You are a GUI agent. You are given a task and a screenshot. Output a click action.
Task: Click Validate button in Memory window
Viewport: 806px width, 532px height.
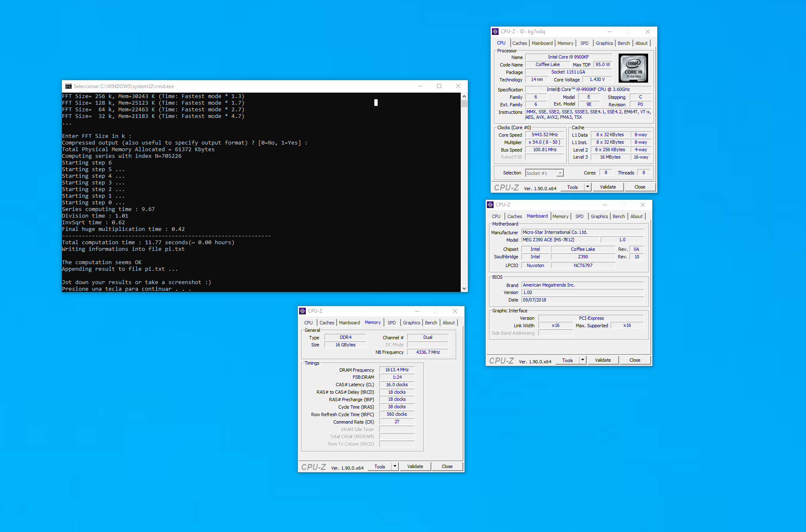pyautogui.click(x=415, y=466)
